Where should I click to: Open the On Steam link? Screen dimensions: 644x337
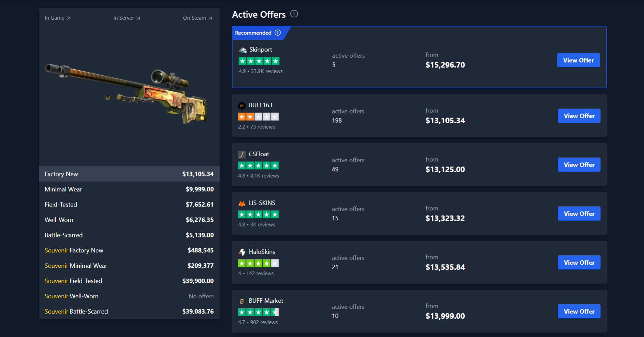(197, 18)
